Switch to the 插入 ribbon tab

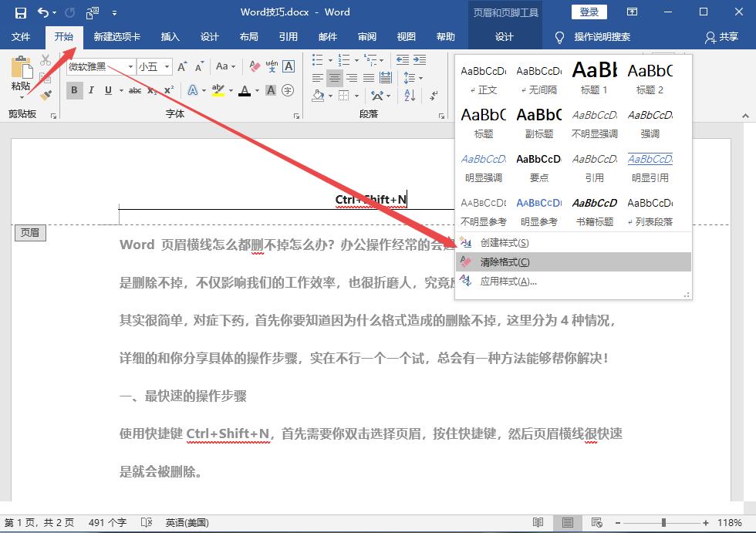pyautogui.click(x=169, y=35)
